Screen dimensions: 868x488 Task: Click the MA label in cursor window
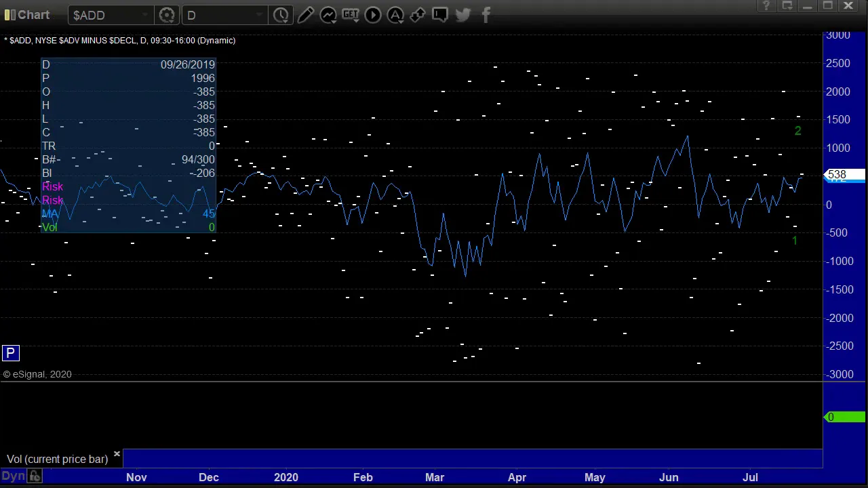50,213
